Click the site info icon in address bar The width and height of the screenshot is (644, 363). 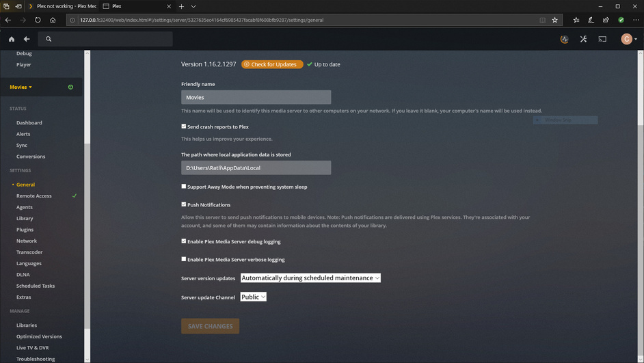(x=72, y=20)
